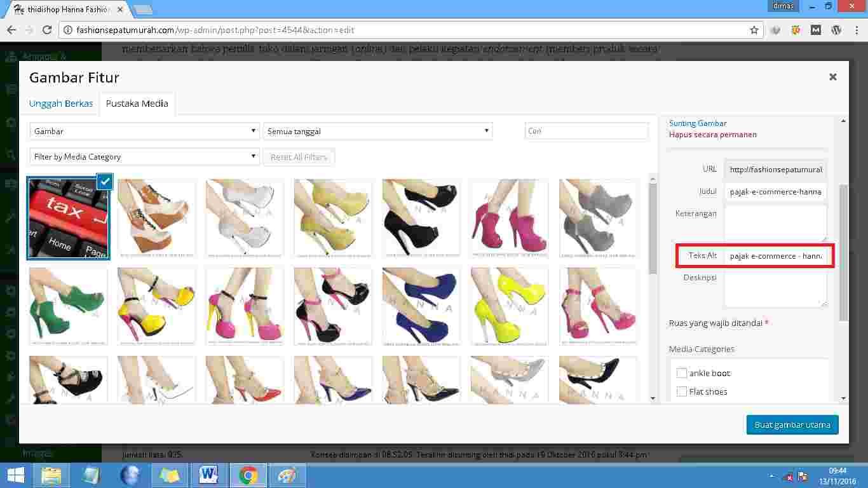Open Microsoft Word from the taskbar
The height and width of the screenshot is (488, 868).
point(208,475)
